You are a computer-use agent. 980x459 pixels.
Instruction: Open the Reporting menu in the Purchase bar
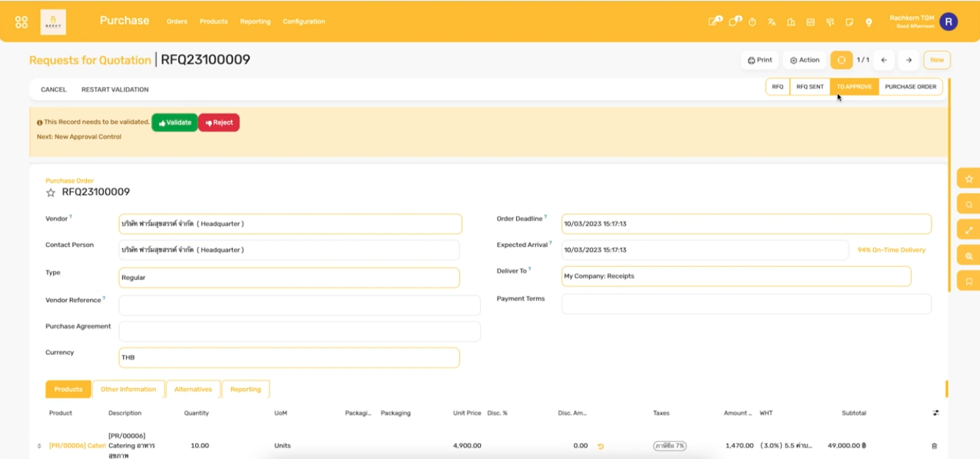point(255,21)
